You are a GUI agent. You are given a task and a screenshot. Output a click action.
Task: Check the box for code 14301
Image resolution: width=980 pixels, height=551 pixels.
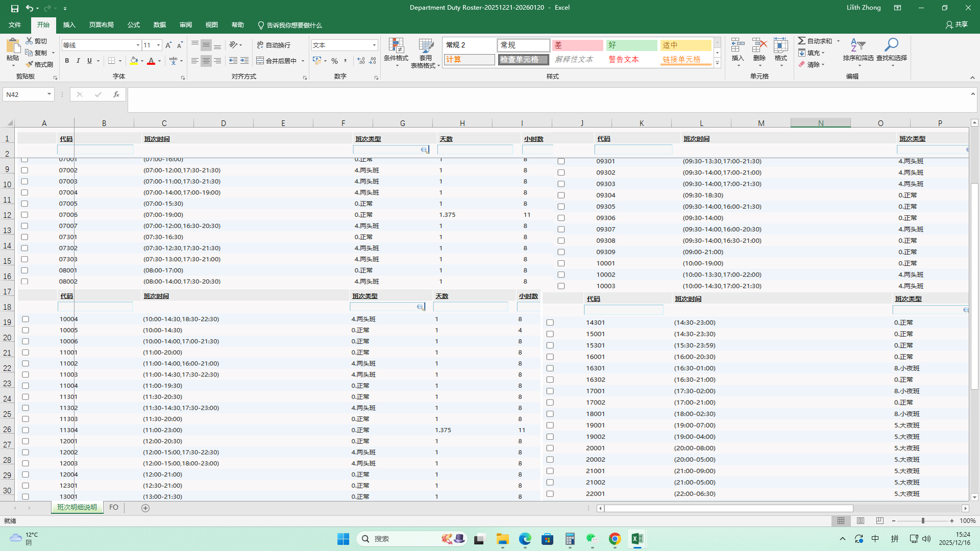[x=550, y=322]
